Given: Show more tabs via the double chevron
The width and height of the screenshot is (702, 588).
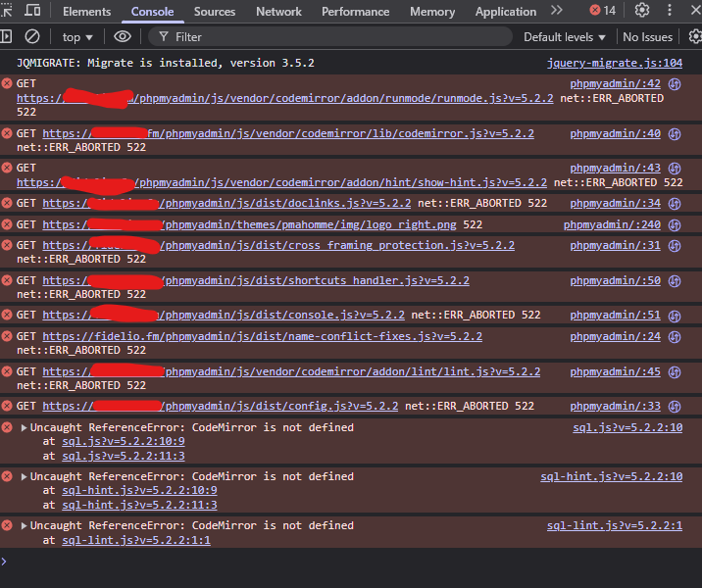Looking at the screenshot, I should pos(557,10).
